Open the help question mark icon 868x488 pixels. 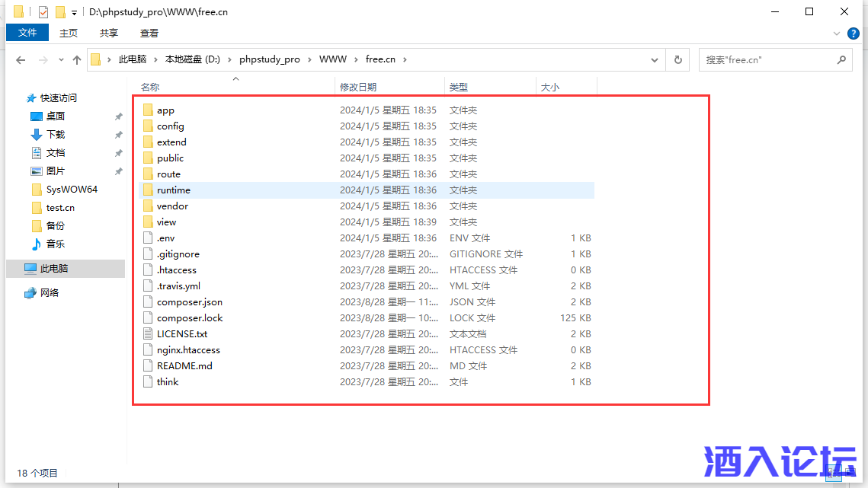click(x=854, y=33)
